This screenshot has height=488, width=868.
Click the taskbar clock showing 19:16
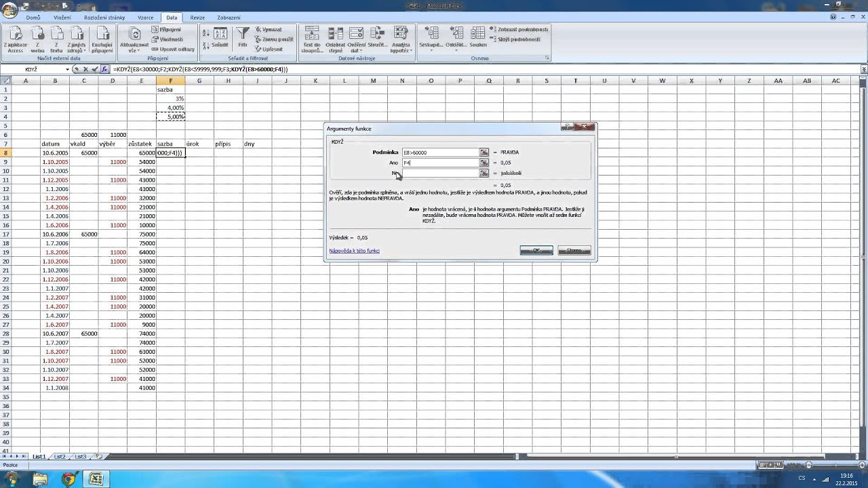coord(845,476)
